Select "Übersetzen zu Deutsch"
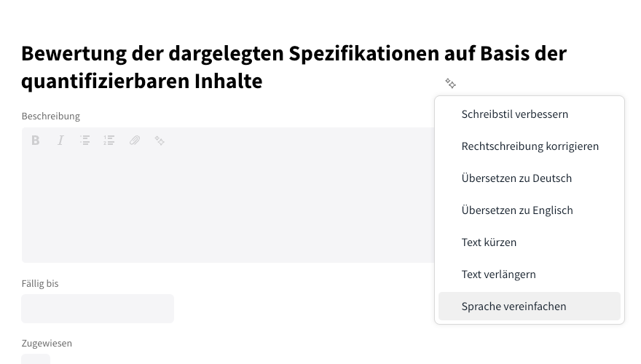The height and width of the screenshot is (364, 641). click(x=516, y=178)
